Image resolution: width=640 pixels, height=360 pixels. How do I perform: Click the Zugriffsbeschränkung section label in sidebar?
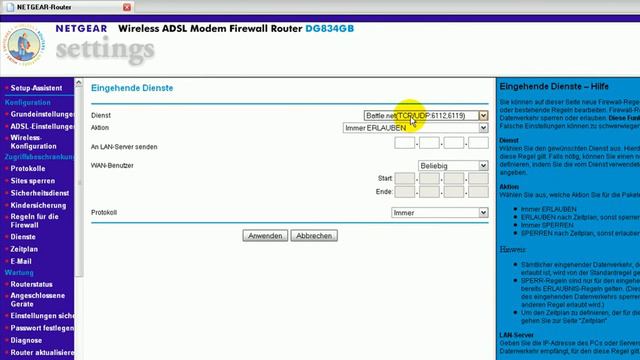coord(39,157)
